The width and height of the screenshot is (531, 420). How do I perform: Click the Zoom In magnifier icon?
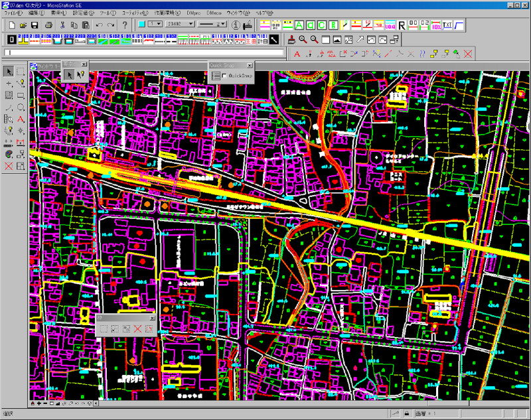pyautogui.click(x=303, y=40)
